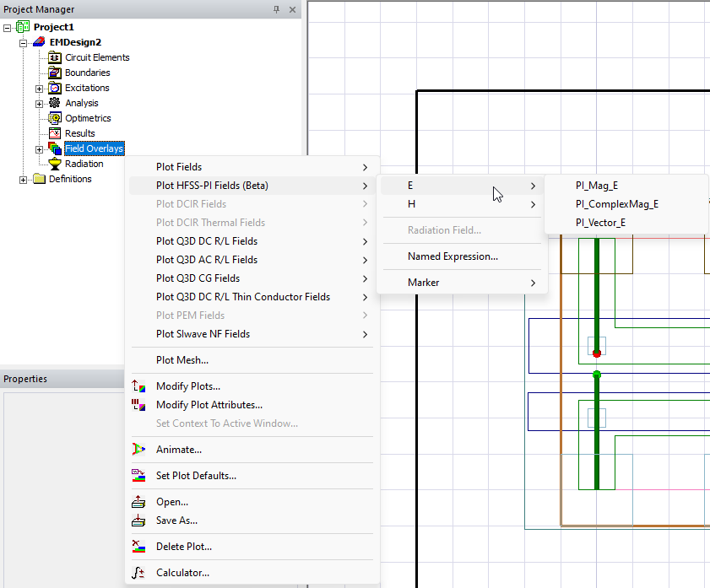The width and height of the screenshot is (710, 588).
Task: Click the red port dot in layout
Action: click(x=597, y=353)
